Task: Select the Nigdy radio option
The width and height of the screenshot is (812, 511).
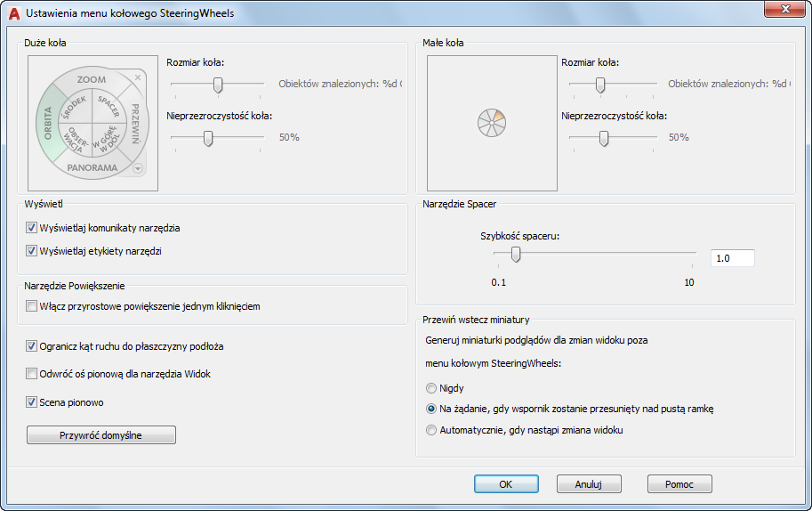Action: click(x=430, y=388)
